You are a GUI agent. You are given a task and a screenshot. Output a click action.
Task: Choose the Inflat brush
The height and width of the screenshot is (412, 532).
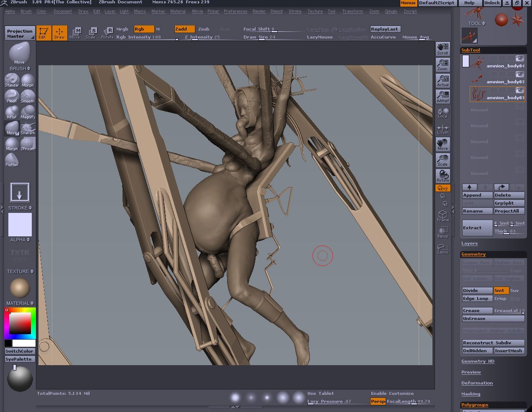(12, 113)
